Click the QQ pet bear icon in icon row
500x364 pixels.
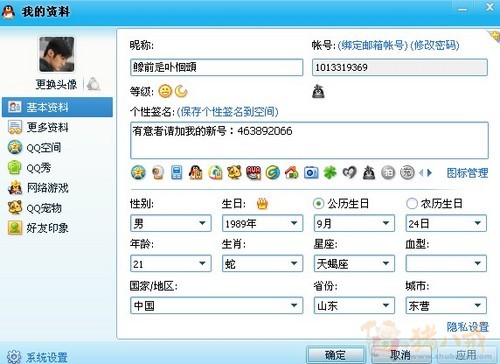click(x=234, y=173)
